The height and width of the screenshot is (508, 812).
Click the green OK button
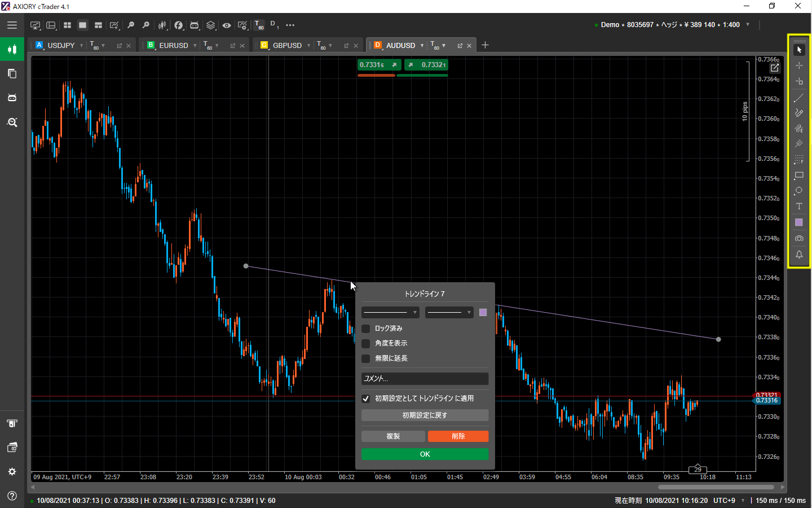click(425, 454)
